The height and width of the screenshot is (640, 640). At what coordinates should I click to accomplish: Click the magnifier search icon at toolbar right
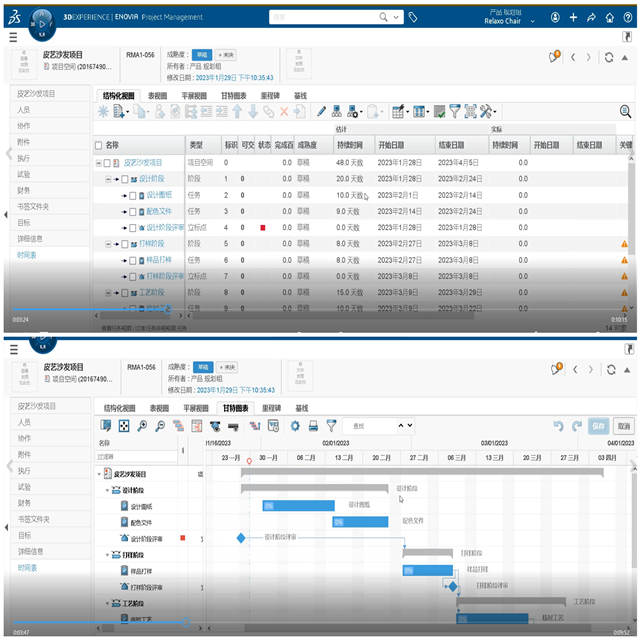[625, 111]
